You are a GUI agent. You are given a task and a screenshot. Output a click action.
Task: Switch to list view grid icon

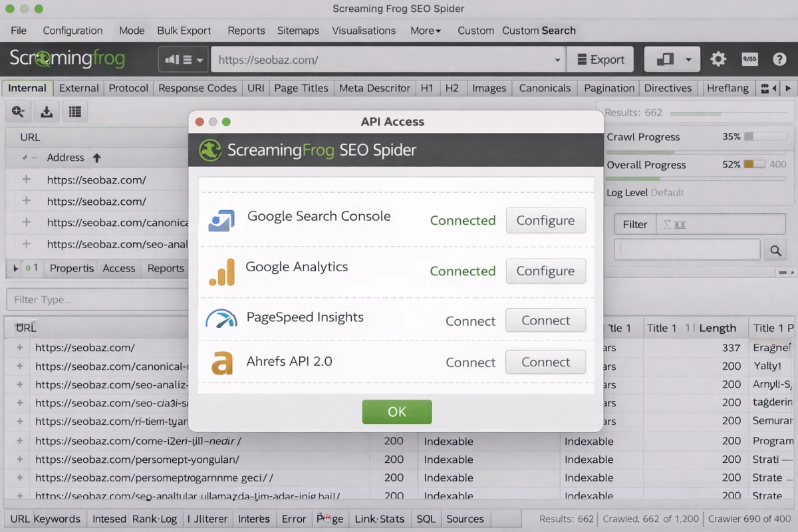74,112
